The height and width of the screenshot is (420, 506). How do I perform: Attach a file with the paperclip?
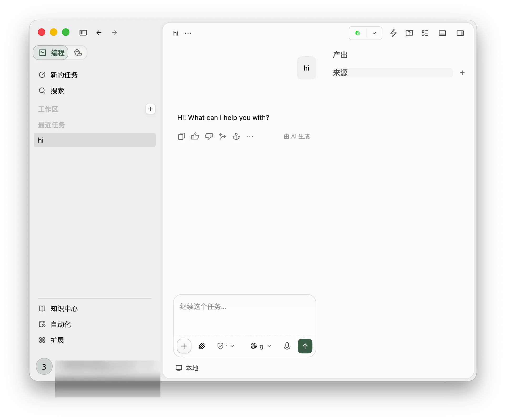tap(202, 346)
